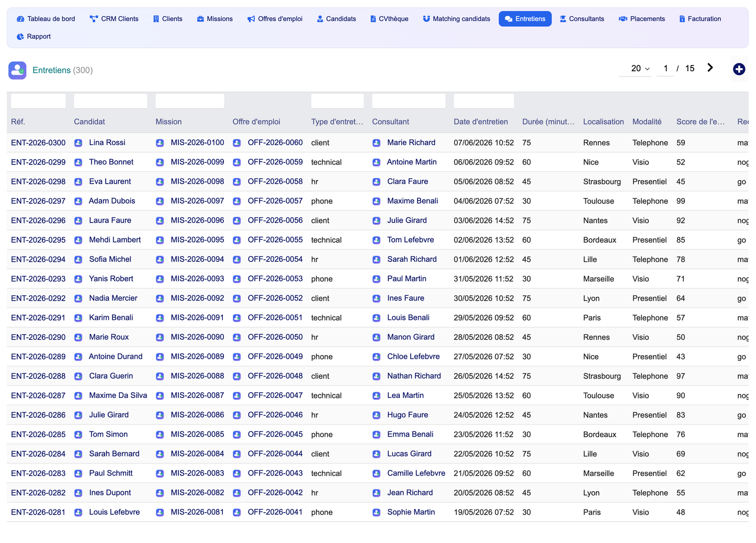Image resolution: width=756 pixels, height=543 pixels.
Task: Open the Tableau de bord tab
Action: point(46,19)
